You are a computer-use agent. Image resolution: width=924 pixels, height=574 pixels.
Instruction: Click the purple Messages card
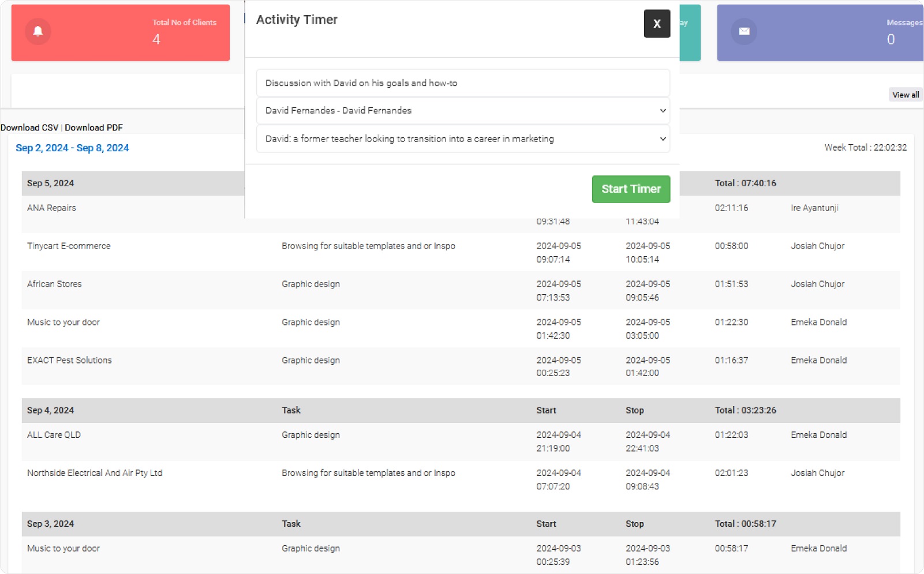820,33
